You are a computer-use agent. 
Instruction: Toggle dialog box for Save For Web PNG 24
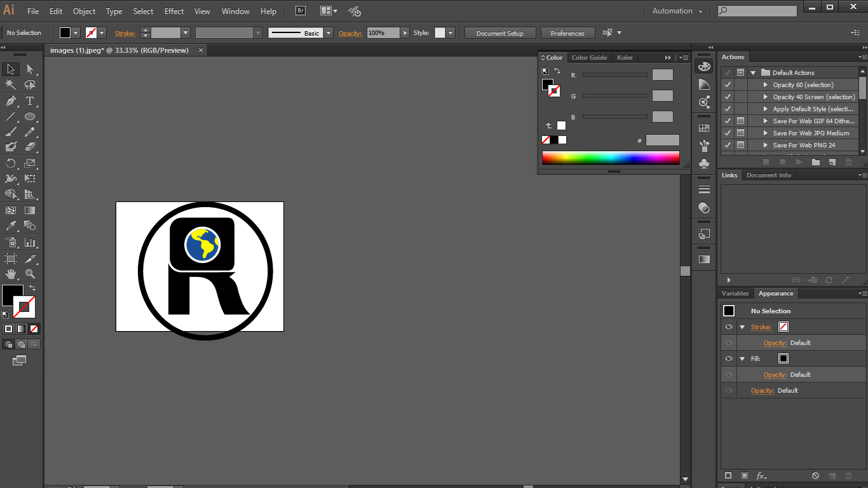741,145
